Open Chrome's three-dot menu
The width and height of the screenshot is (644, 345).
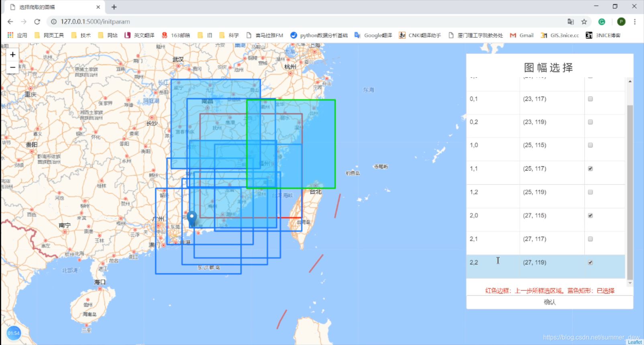point(635,22)
